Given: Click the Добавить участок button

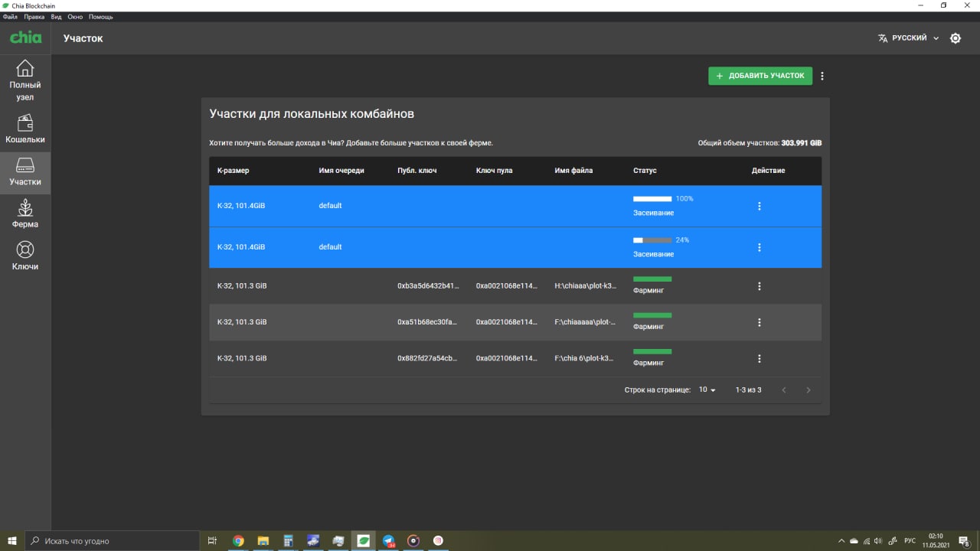Looking at the screenshot, I should point(760,76).
